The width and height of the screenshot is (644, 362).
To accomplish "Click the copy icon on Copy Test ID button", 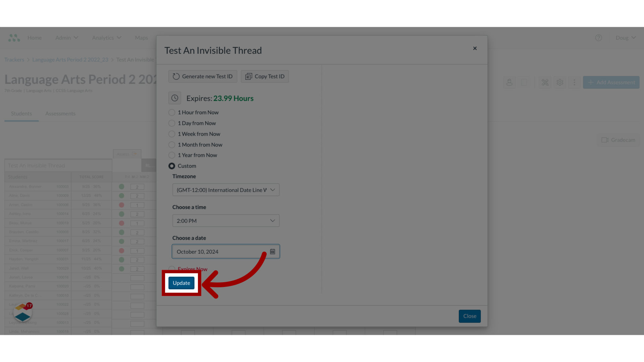I will click(x=249, y=76).
